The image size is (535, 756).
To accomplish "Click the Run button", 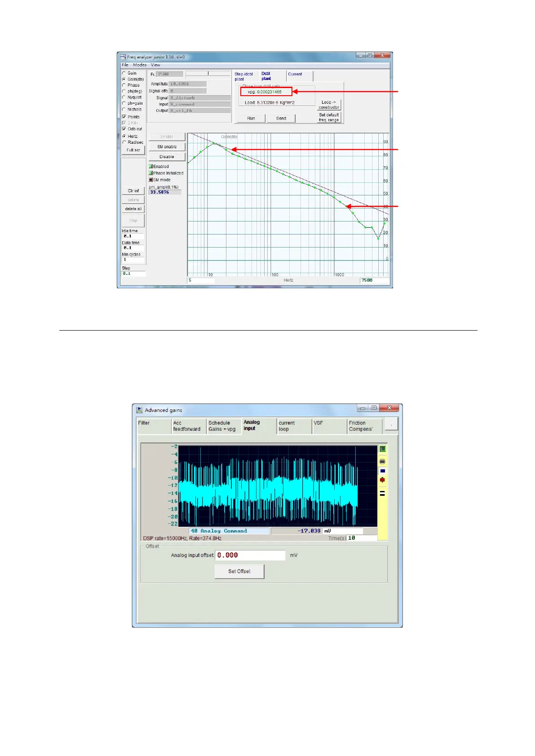I will [251, 118].
